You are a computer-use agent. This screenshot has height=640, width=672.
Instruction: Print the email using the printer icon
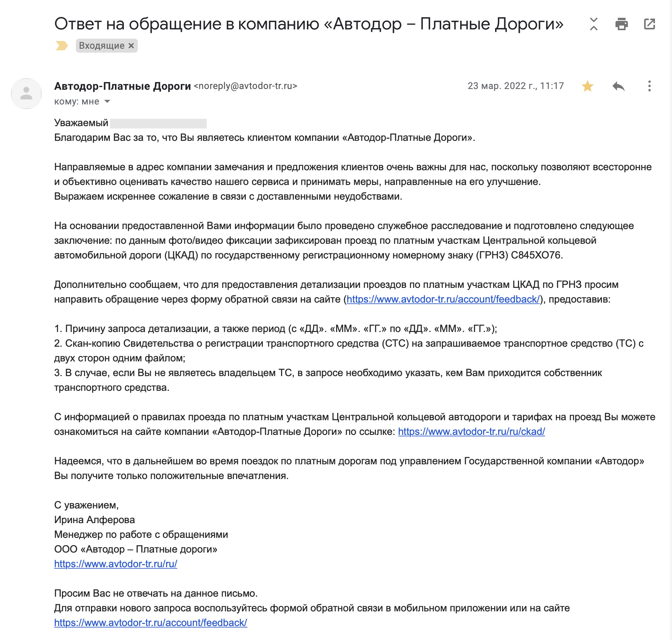click(621, 24)
